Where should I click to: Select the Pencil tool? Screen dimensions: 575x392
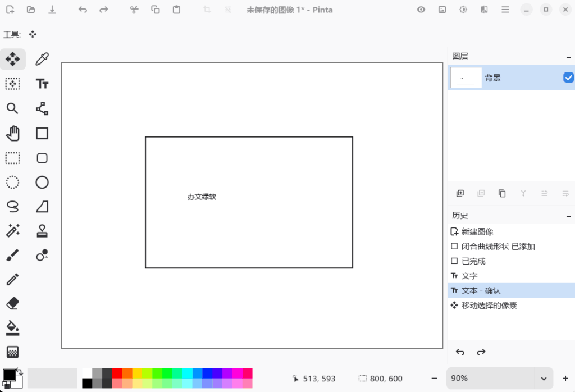pos(13,279)
